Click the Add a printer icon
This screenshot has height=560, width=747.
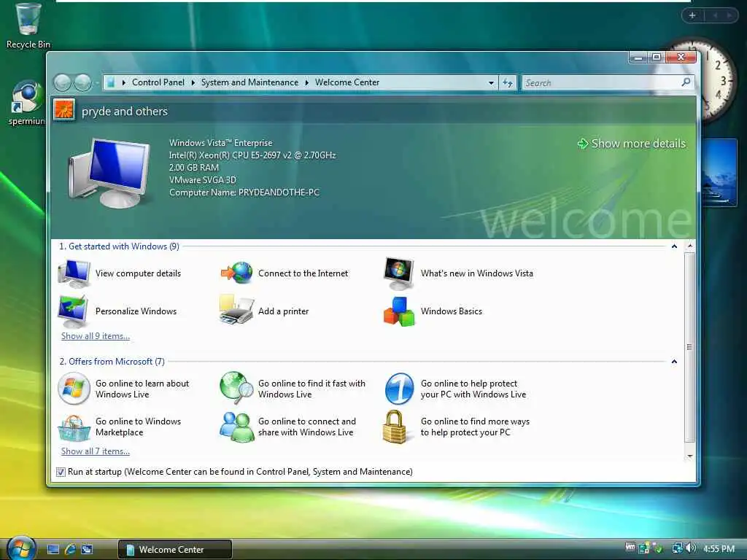click(236, 310)
